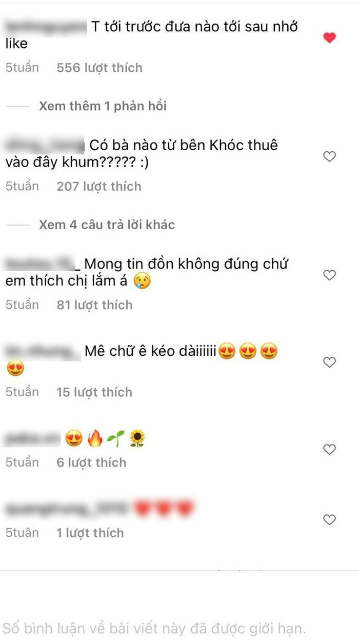Open profile of 'Mê chữ ê' commenter
The height and width of the screenshot is (644, 359).
(x=42, y=351)
